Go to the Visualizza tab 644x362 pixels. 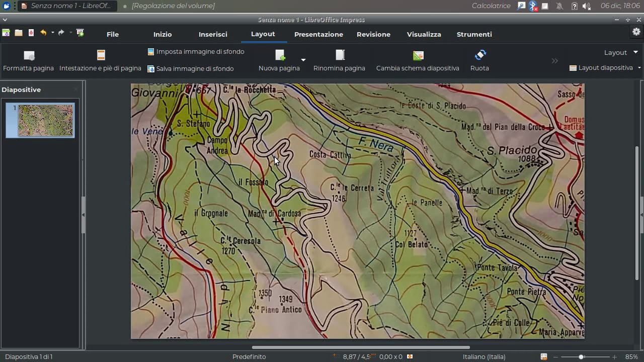424,34
